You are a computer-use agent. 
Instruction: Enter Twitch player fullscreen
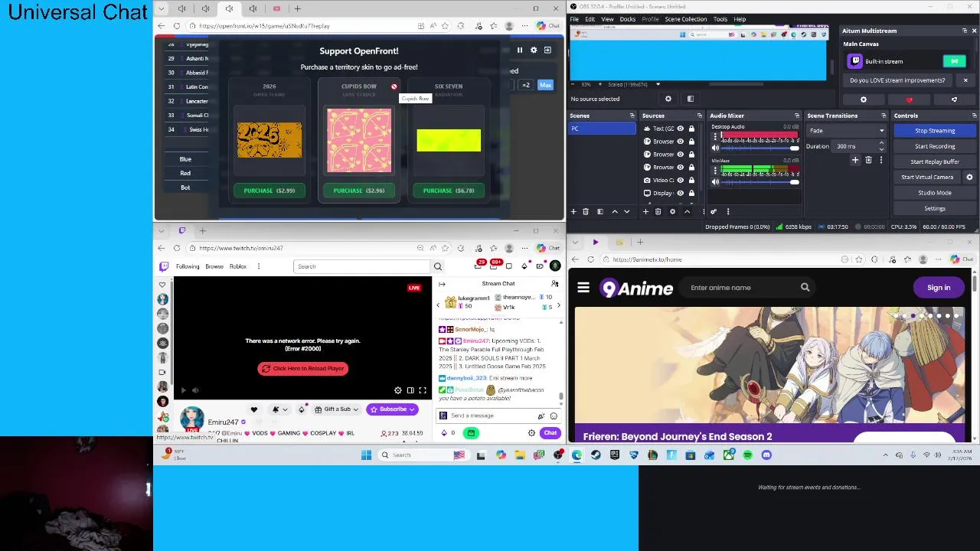[423, 390]
